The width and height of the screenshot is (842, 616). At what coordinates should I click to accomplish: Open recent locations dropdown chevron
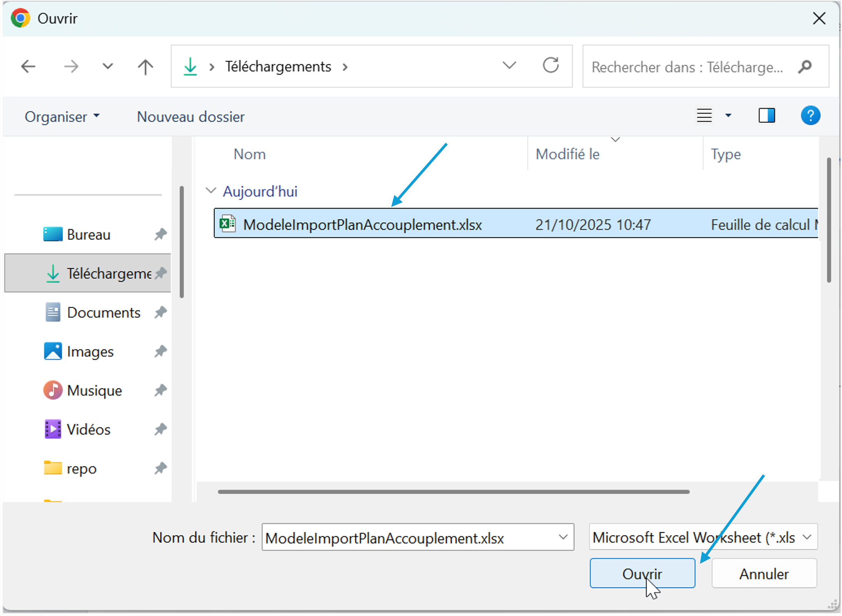pos(108,66)
